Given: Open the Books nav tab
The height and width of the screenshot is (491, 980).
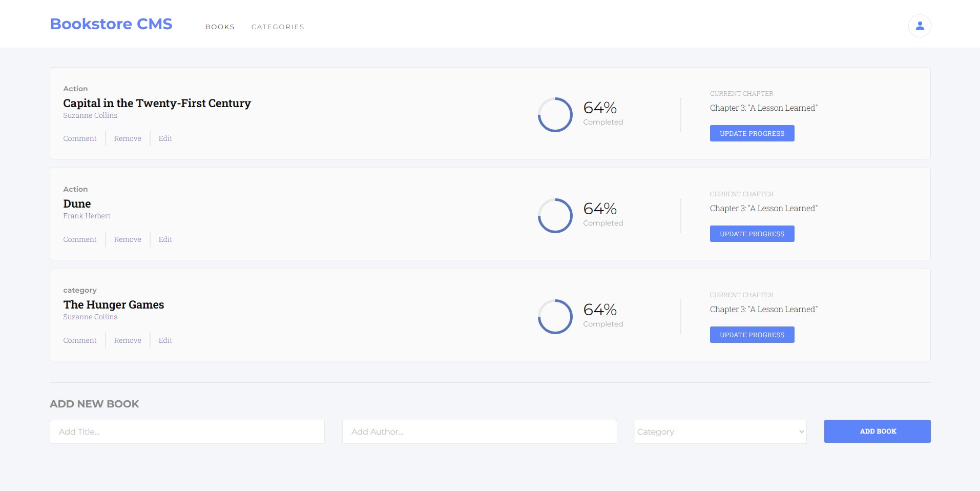Looking at the screenshot, I should [220, 27].
